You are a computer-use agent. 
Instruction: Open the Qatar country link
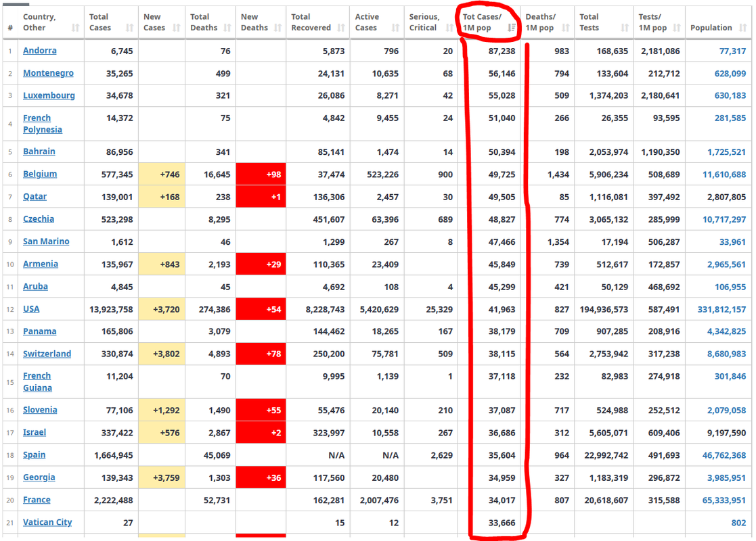tap(35, 197)
